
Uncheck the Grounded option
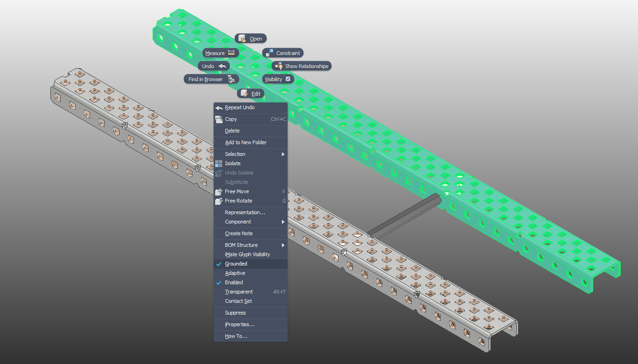tap(251, 264)
